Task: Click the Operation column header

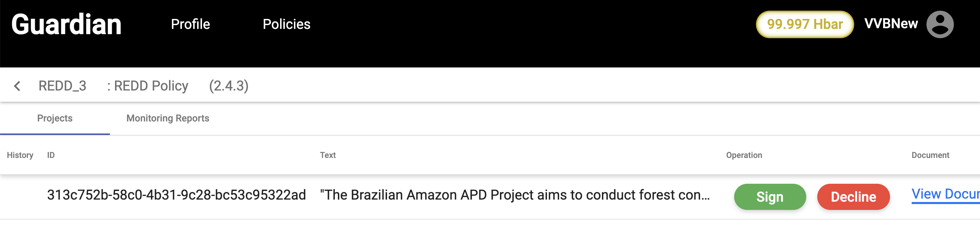Action: point(744,155)
